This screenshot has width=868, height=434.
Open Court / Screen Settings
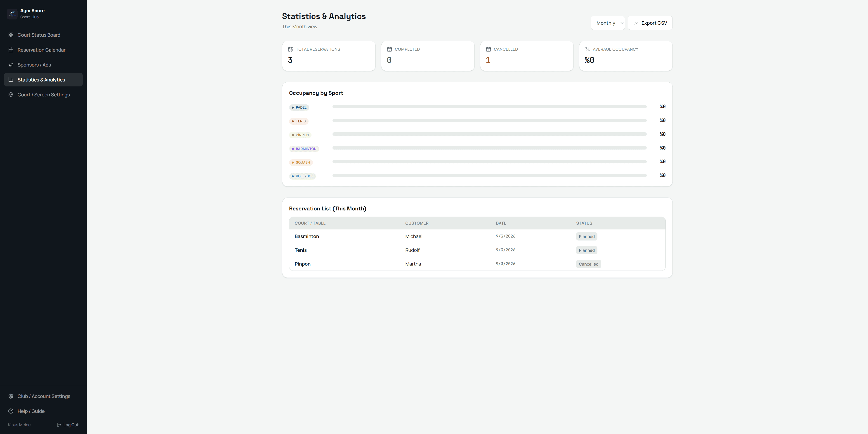43,95
